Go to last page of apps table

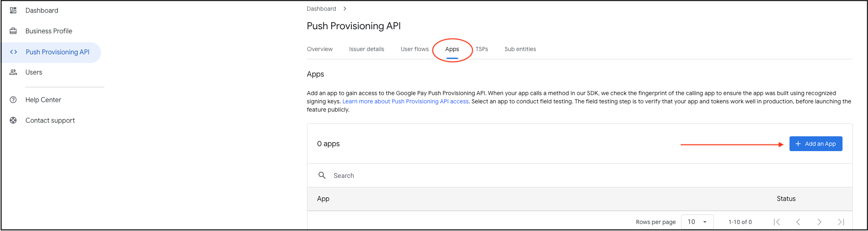(841, 222)
